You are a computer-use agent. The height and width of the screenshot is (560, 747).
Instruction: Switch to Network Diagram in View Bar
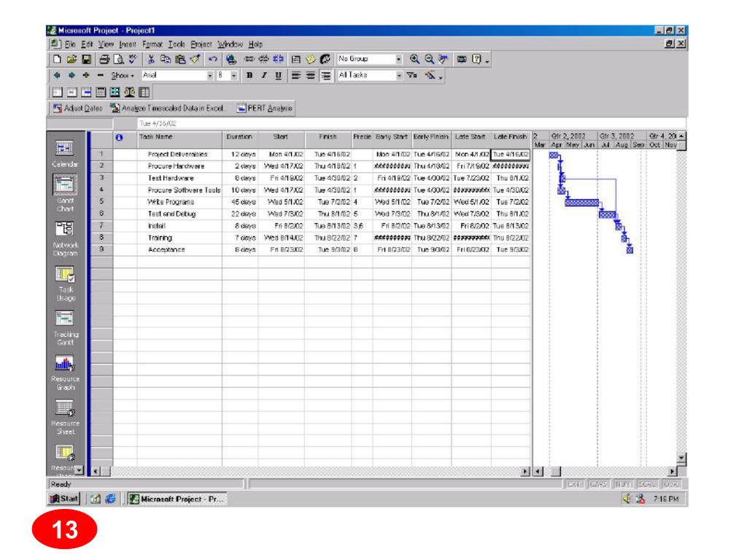65,239
